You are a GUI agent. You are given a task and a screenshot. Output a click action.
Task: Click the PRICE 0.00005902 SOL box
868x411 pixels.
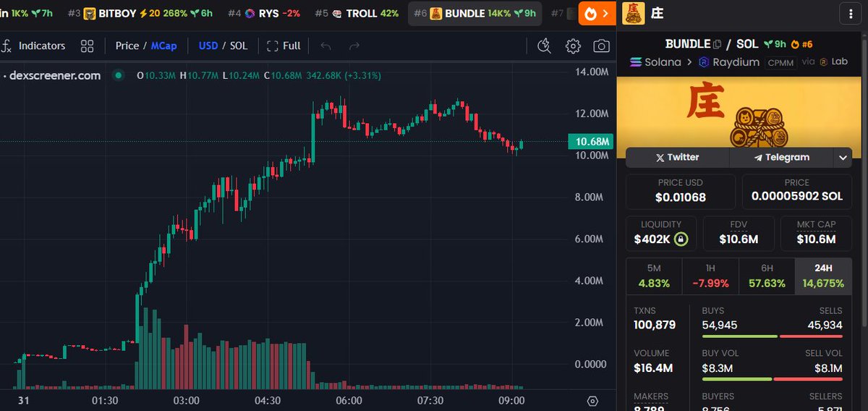(x=797, y=191)
